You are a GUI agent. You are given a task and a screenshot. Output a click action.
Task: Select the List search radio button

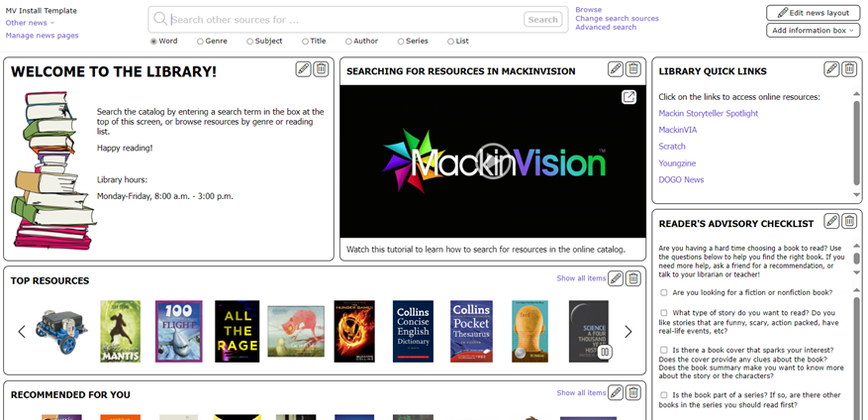(450, 41)
